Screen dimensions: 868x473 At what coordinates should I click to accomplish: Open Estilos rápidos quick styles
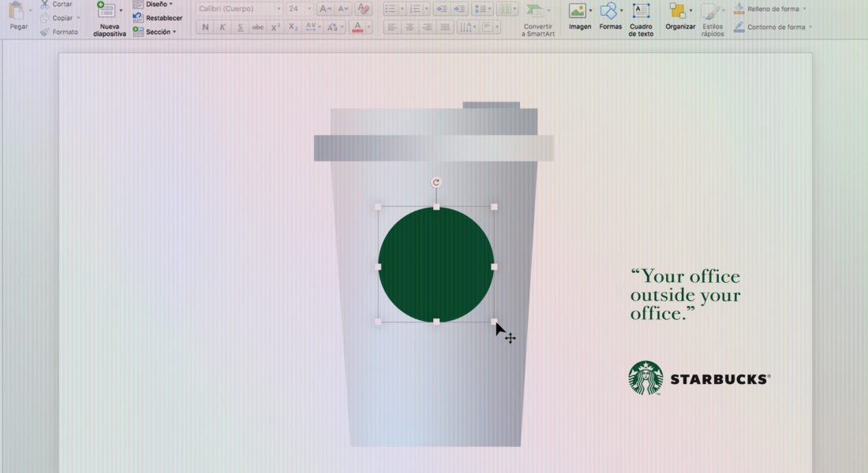712,20
